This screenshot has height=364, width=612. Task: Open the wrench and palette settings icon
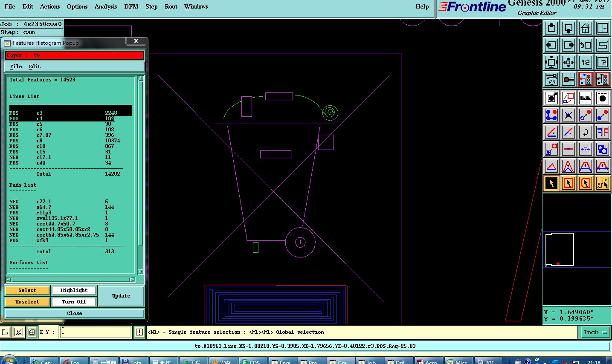(x=551, y=79)
